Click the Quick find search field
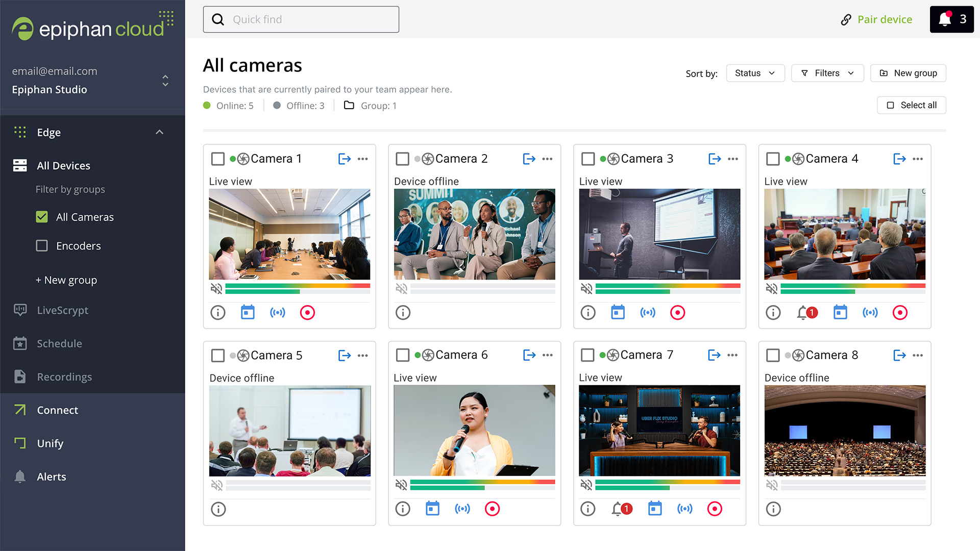The height and width of the screenshot is (551, 980). (301, 19)
